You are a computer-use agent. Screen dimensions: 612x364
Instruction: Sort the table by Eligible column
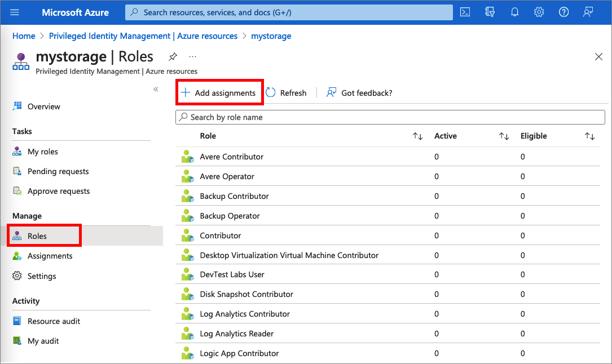pos(589,136)
